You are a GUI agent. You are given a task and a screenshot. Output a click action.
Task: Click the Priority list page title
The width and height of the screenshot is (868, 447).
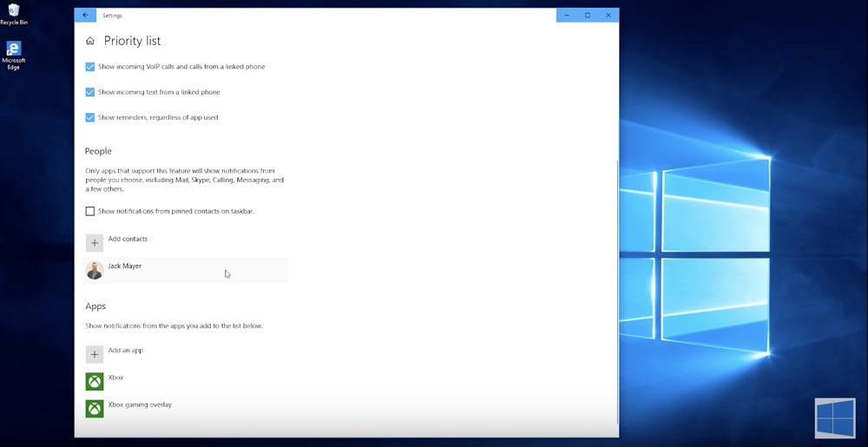coord(132,41)
